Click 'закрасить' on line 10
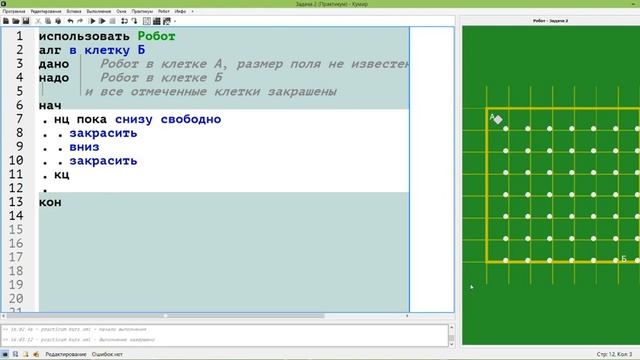Image resolution: width=640 pixels, height=360 pixels. [x=103, y=161]
